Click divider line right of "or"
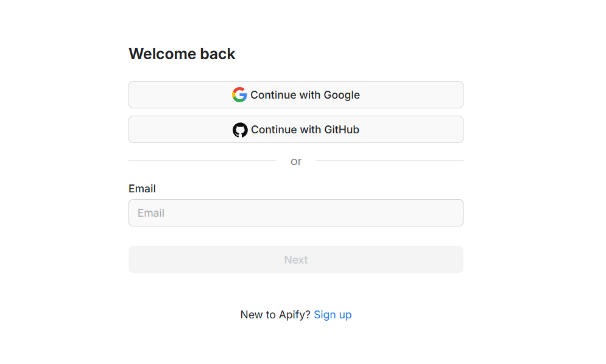 389,161
